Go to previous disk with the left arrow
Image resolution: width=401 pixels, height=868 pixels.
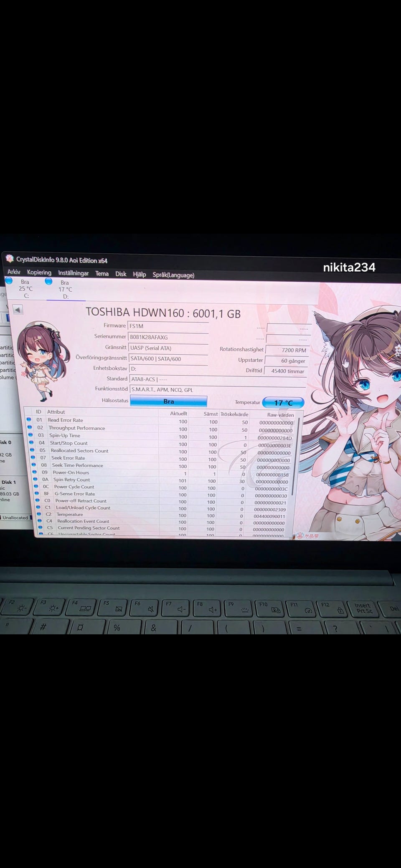pos(18,310)
